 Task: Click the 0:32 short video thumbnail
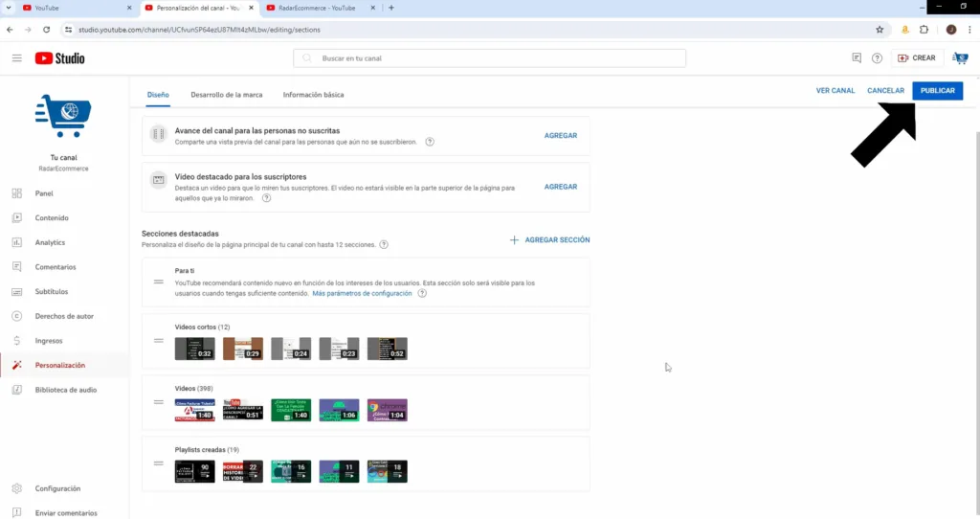195,349
